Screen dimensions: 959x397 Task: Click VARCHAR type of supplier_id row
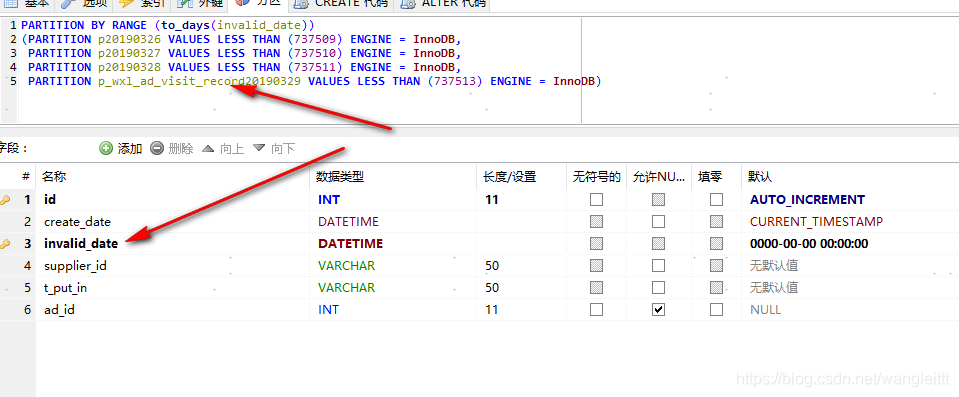346,265
